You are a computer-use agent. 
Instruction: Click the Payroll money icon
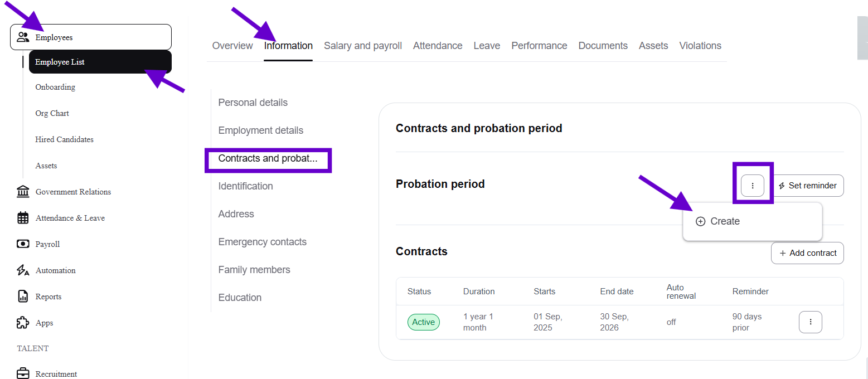point(23,244)
